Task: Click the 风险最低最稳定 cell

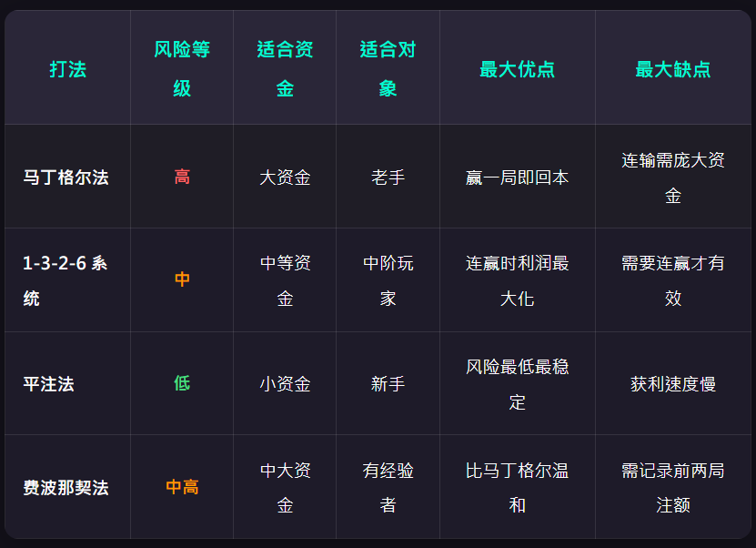Action: [x=517, y=384]
